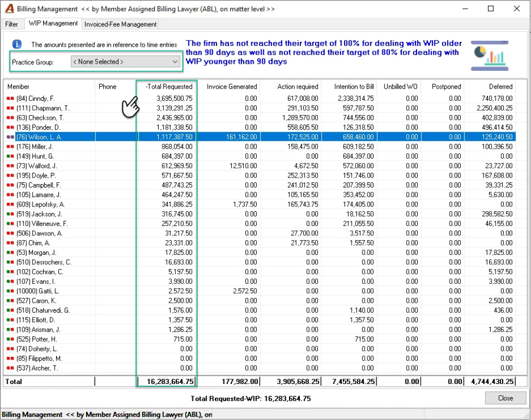This screenshot has height=420, width=531.
Task: Click the chart report graphic icon
Action: coord(490,56)
